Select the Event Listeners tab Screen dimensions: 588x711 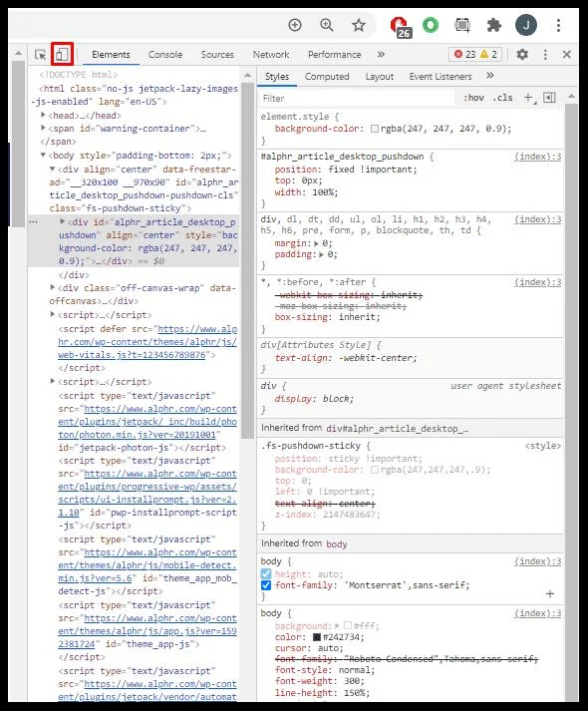[441, 76]
